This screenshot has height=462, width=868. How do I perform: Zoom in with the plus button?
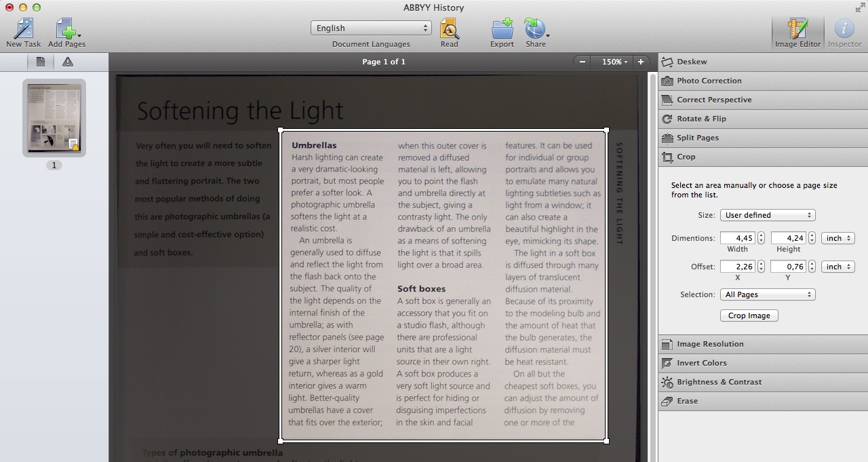point(640,62)
